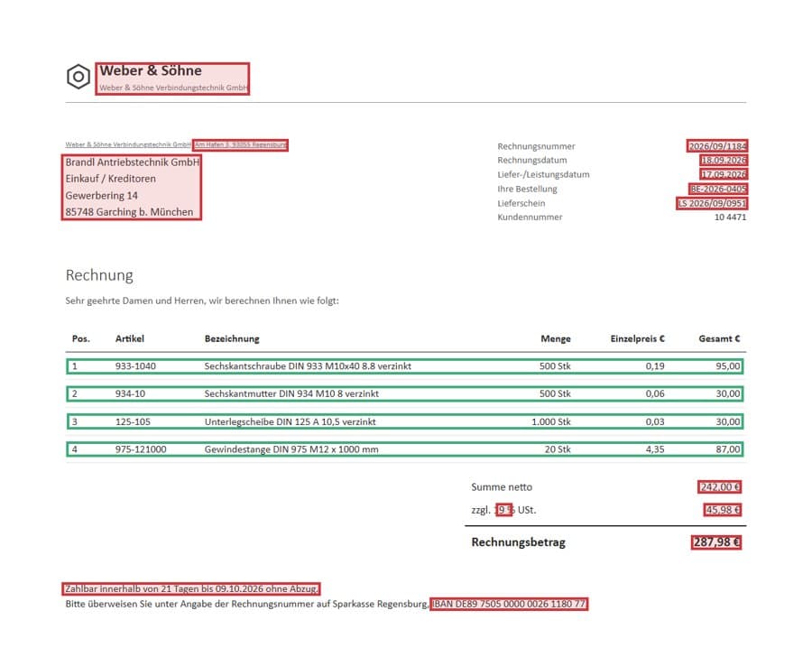Screen dimensions: 812x666
Task: Click the Unterlegscheibe DIN 125 line item row
Action: [x=405, y=421]
